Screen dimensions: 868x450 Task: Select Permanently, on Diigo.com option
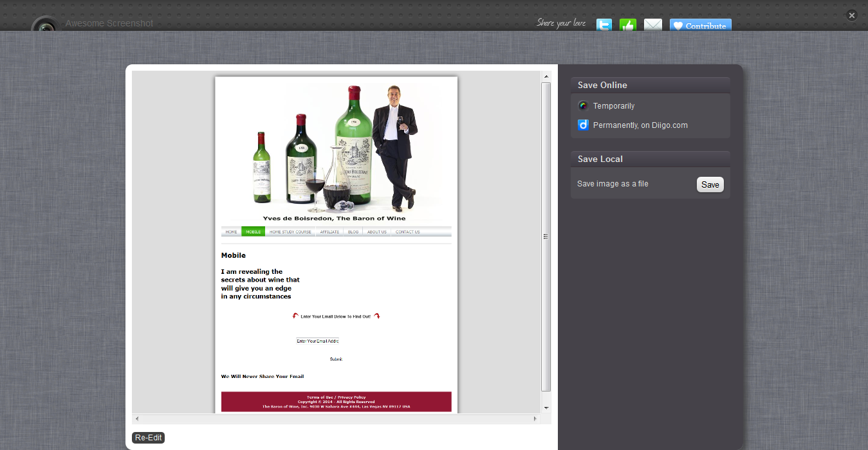coord(640,125)
